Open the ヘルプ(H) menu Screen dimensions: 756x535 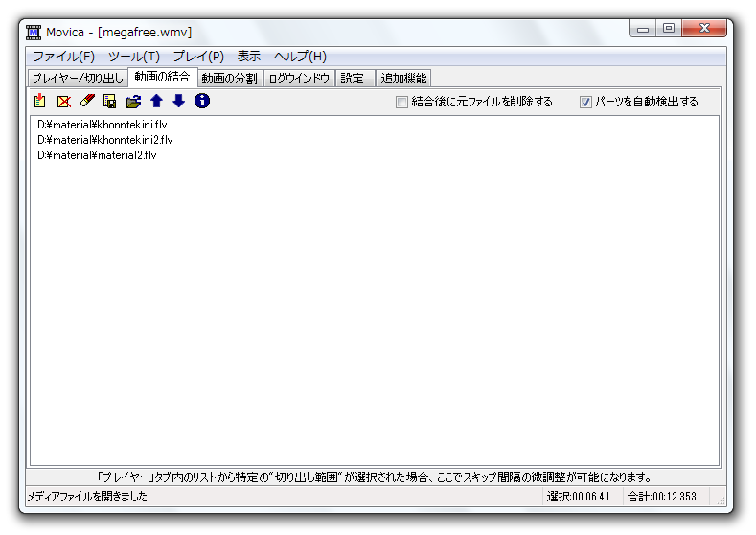click(300, 57)
